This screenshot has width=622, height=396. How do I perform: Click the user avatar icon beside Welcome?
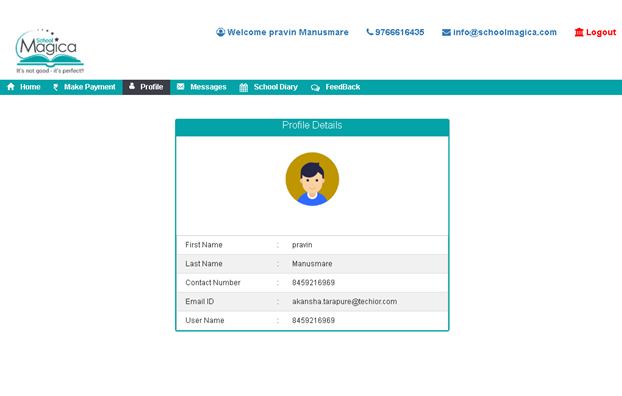coord(221,32)
